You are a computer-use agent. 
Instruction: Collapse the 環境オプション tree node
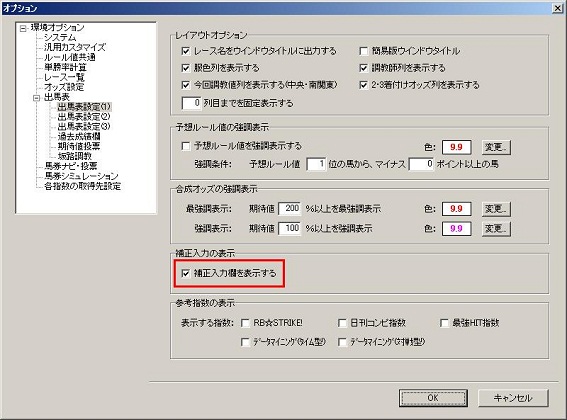pyautogui.click(x=23, y=29)
